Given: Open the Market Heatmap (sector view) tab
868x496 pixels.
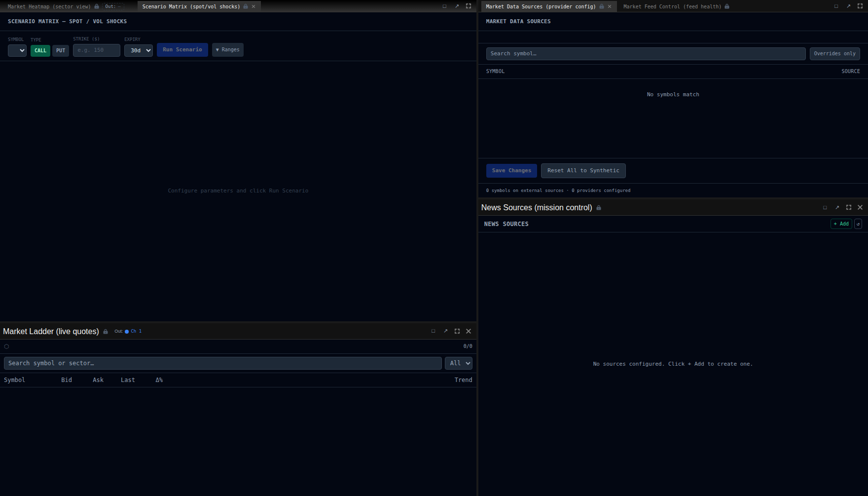Looking at the screenshot, I should (x=49, y=6).
